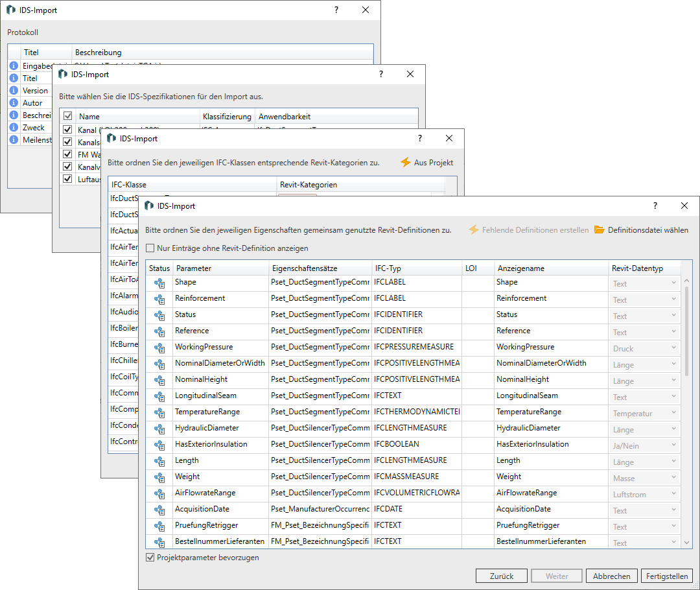
Task: Click the scroll-up arrow of parameter table
Action: 686,281
